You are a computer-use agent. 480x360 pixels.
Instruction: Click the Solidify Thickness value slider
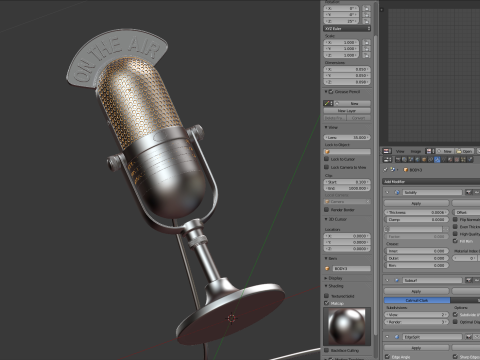(416, 212)
